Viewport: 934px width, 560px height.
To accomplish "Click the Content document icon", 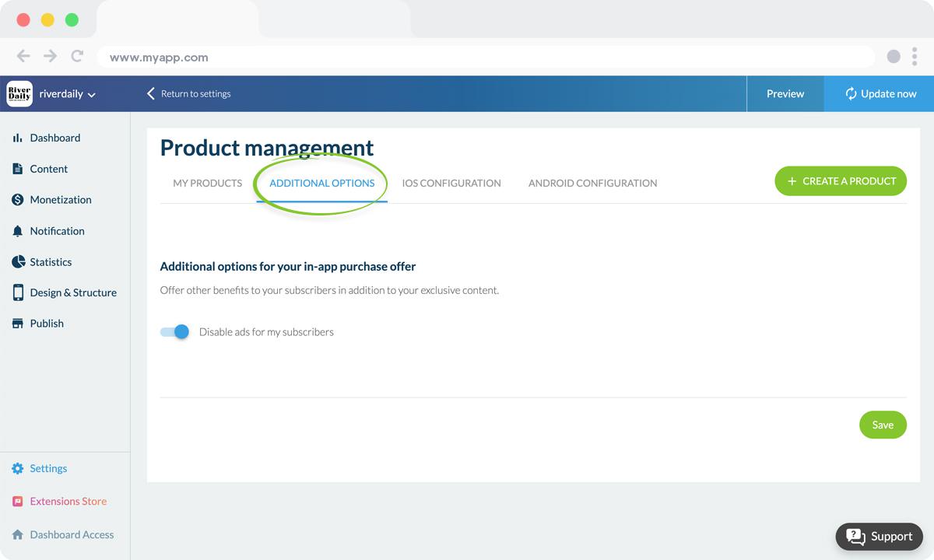I will [17, 169].
